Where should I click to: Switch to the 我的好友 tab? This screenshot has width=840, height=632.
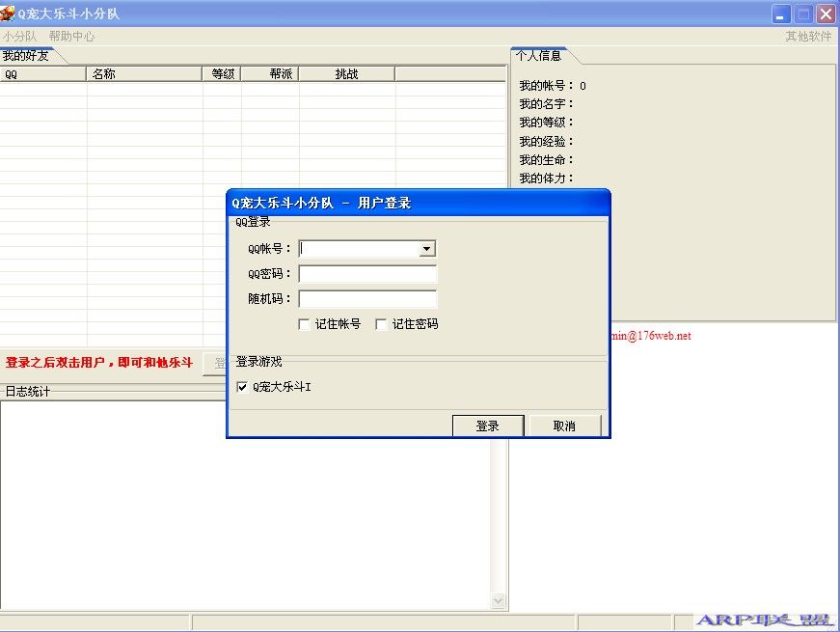click(x=26, y=56)
